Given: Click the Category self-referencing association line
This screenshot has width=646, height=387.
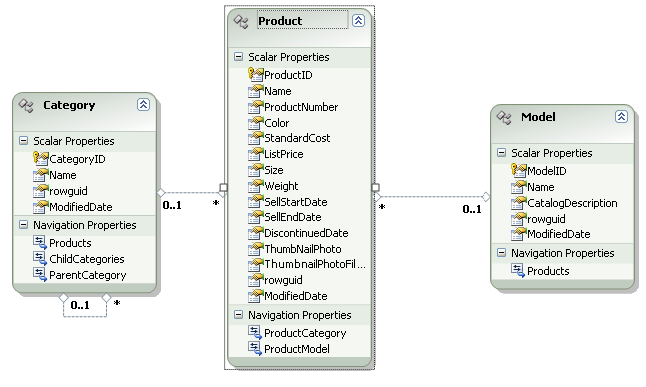Looking at the screenshot, I should (85, 317).
